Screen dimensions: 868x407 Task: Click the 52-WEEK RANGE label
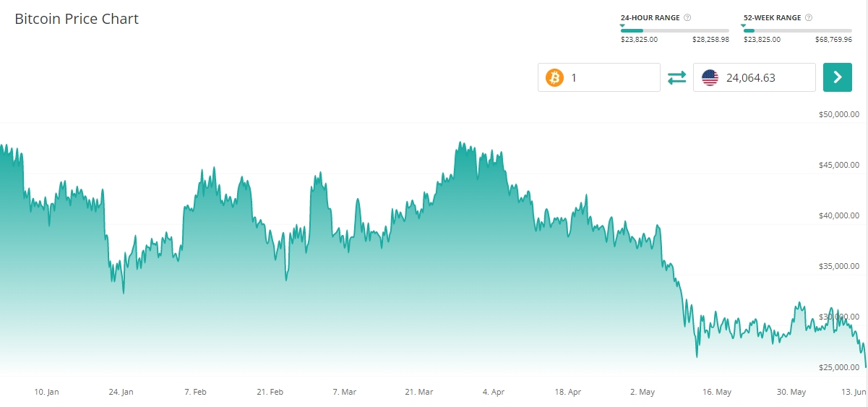pyautogui.click(x=772, y=17)
